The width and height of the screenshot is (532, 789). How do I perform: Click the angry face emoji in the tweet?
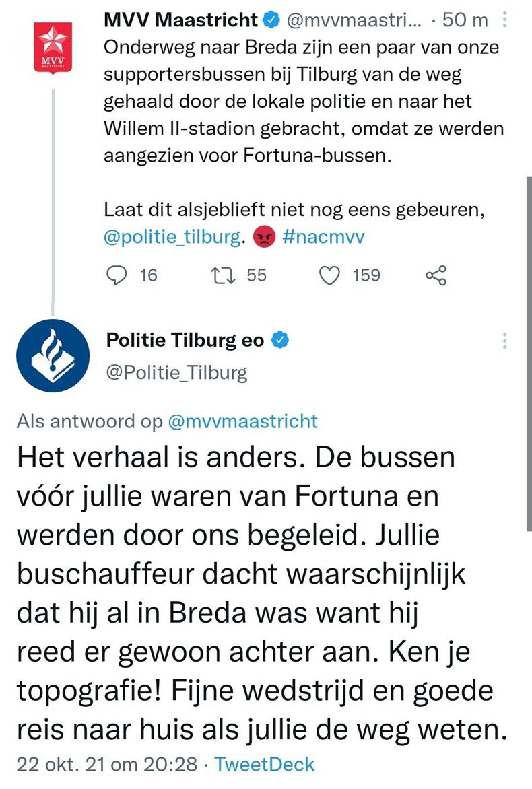[x=263, y=236]
